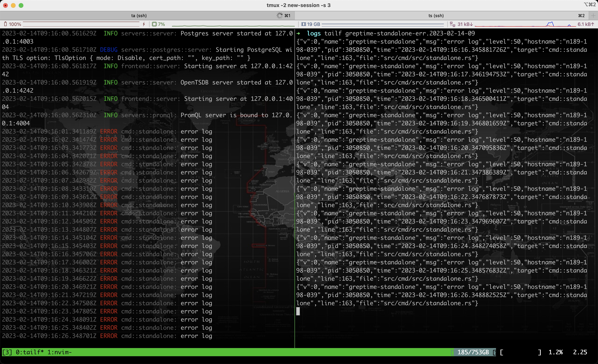This screenshot has width=598, height=364.
Task: Place cursor at block cursor in right pane
Action: 298,311
